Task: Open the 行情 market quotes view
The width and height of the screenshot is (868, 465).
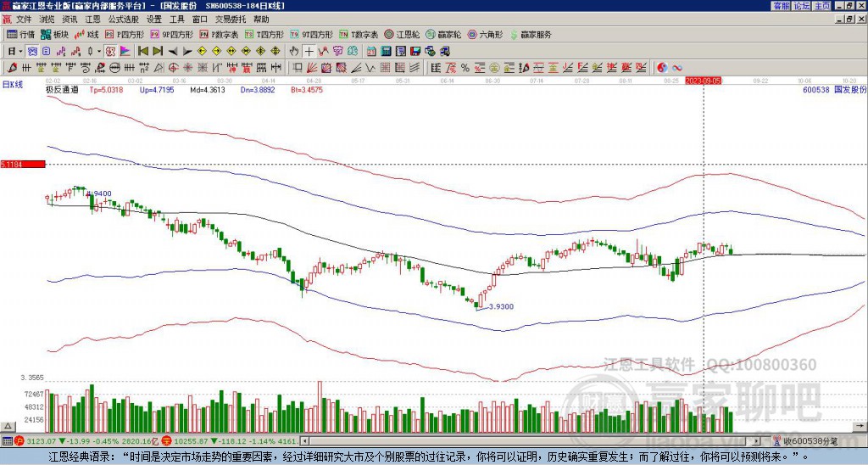Action: 20,34
